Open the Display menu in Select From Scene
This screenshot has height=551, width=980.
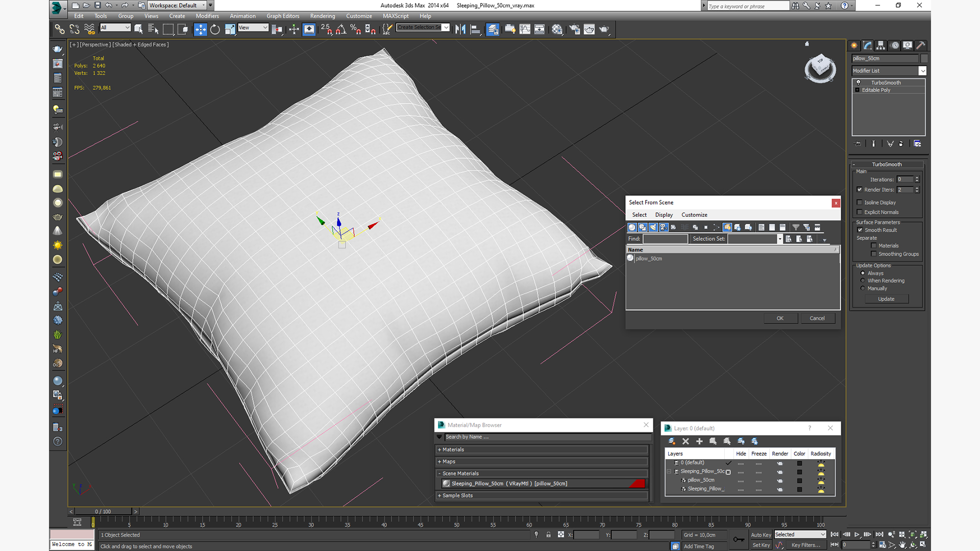coord(664,215)
